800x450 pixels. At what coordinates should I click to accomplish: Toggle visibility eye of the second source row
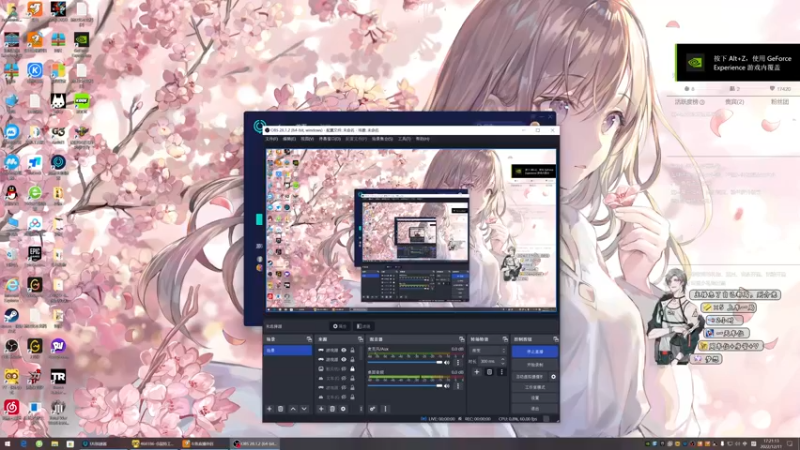click(x=344, y=359)
